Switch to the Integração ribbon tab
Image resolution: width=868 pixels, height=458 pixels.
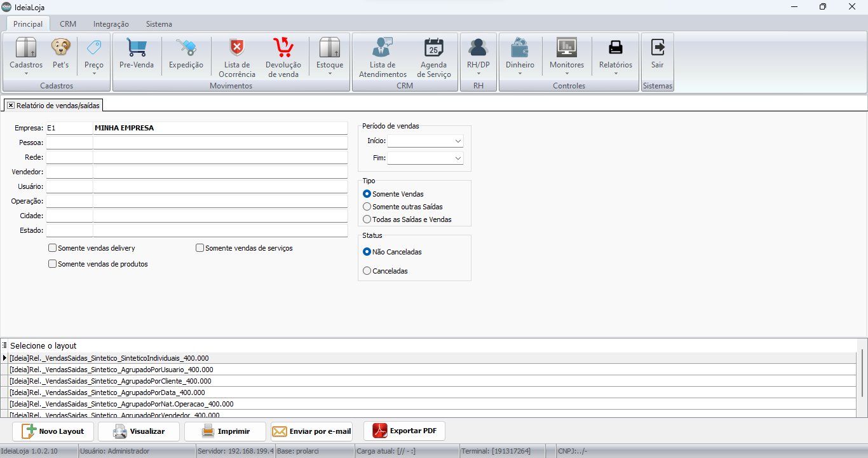click(111, 24)
